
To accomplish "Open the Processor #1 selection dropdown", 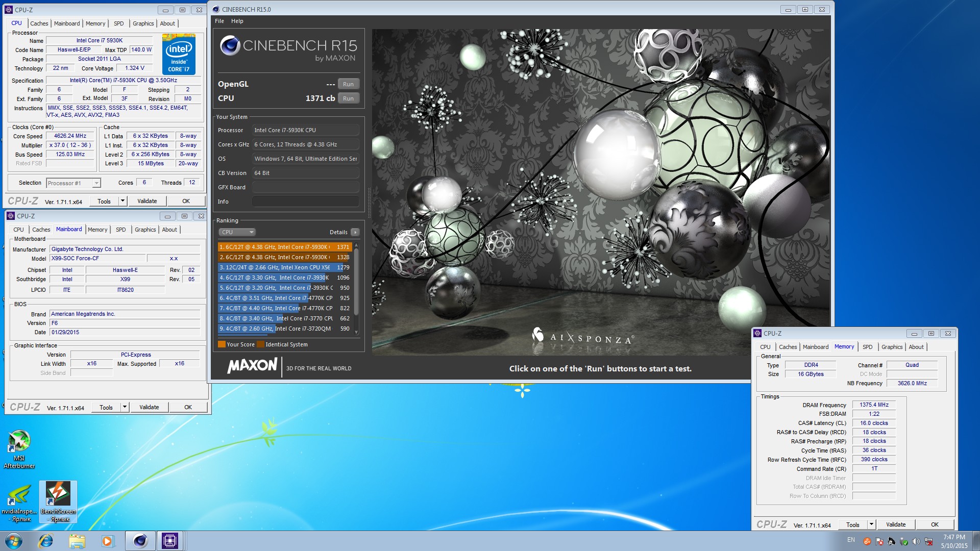I will point(73,183).
